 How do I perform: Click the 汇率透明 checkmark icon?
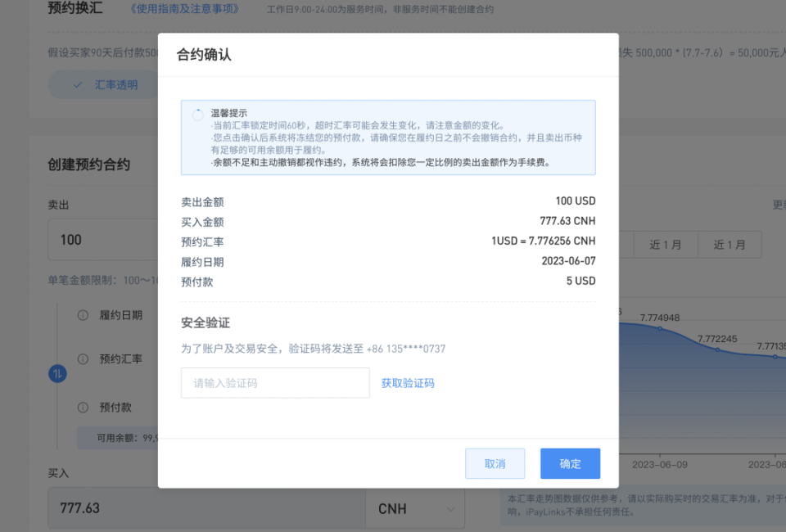tap(78, 85)
